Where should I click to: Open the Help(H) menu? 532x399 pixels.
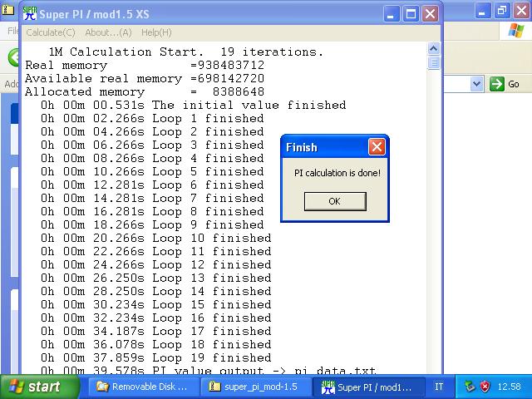point(156,32)
